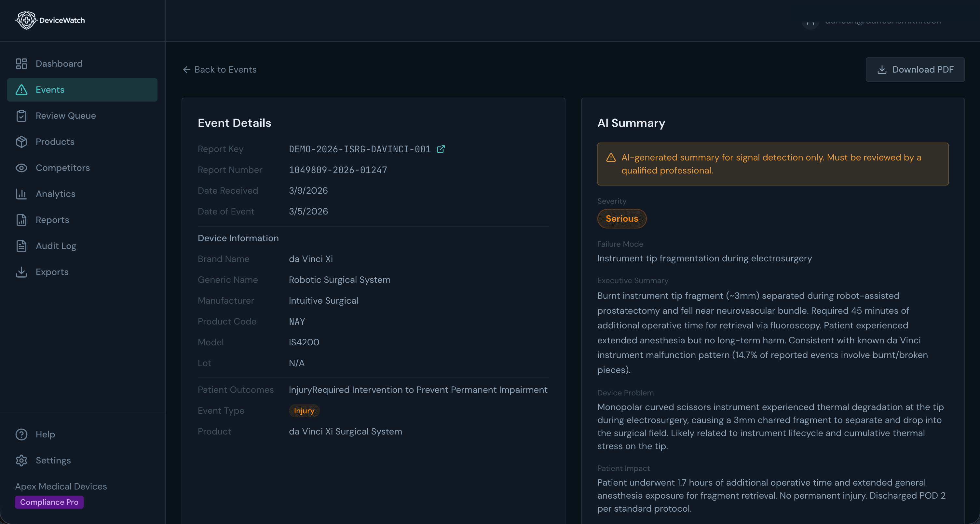Screen dimensions: 980x524
Task: Open external link next to report key
Action: 441,149
